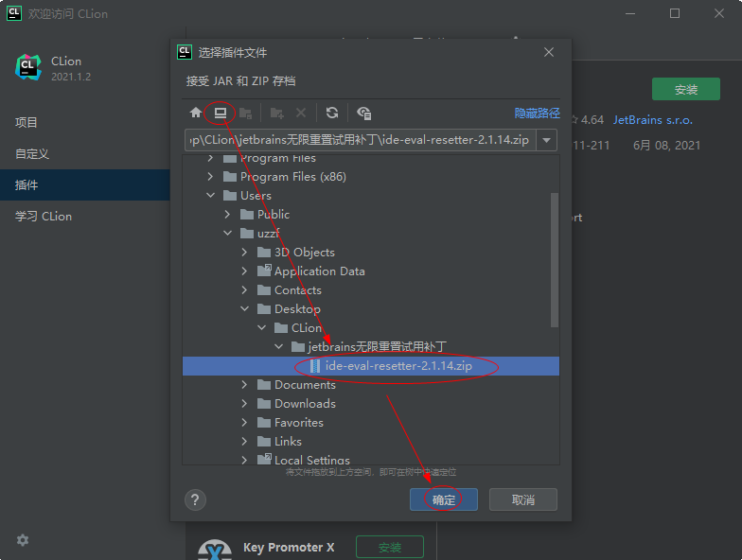Viewport: 742px width, 560px height.
Task: Collapse the Users folder
Action: pyautogui.click(x=211, y=196)
